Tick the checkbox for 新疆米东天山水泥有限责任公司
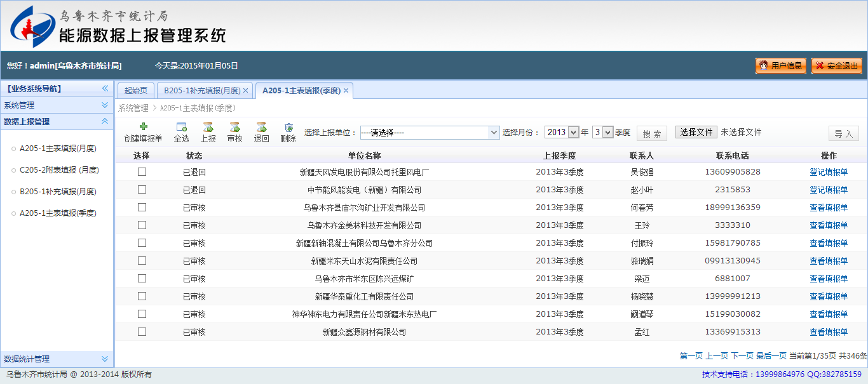Viewport: 868px width, 384px height. pyautogui.click(x=142, y=260)
